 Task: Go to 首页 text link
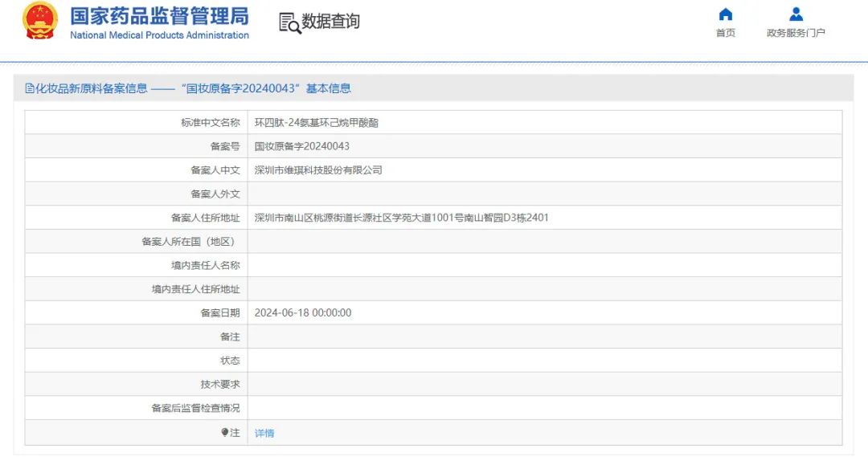(x=726, y=33)
